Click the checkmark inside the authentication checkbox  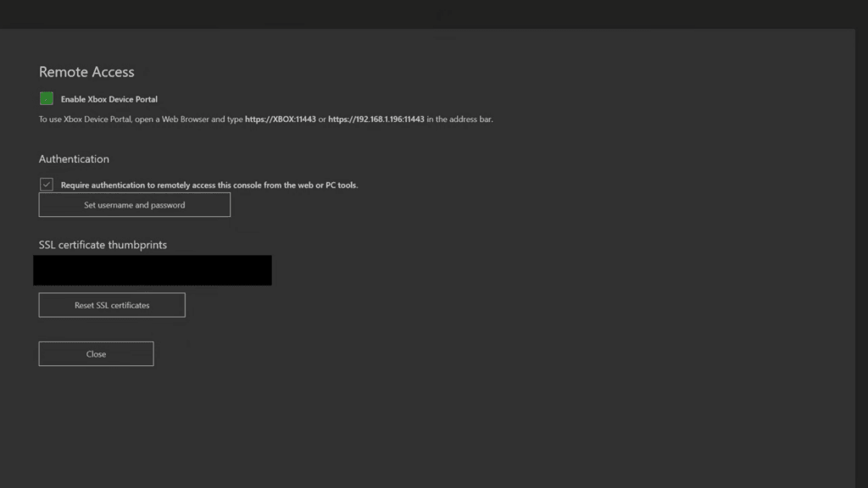45,184
